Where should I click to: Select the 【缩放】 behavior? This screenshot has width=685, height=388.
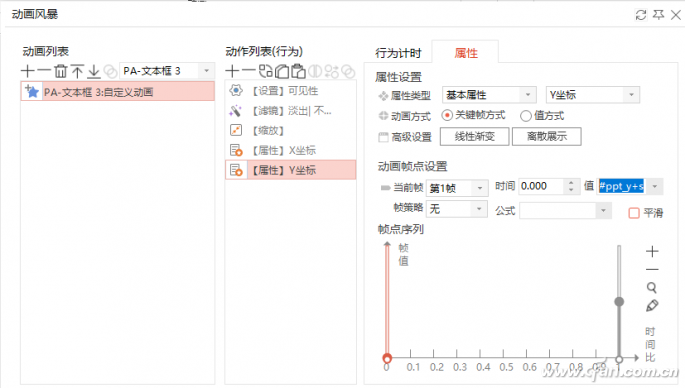pos(291,130)
